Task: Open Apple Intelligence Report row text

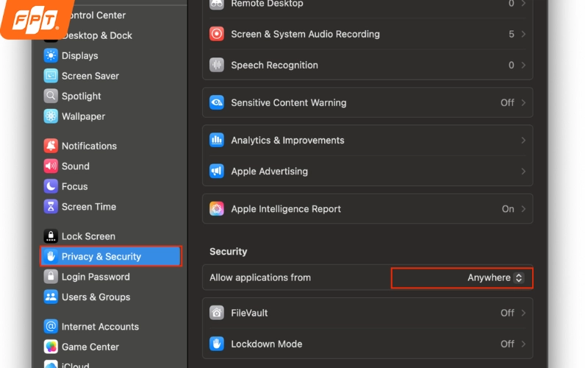Action: (286, 209)
